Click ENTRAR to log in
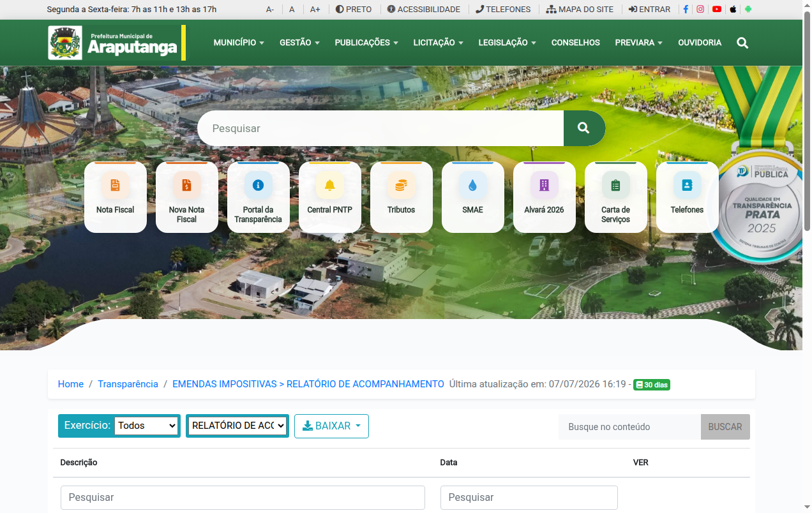The image size is (812, 513). pos(649,10)
